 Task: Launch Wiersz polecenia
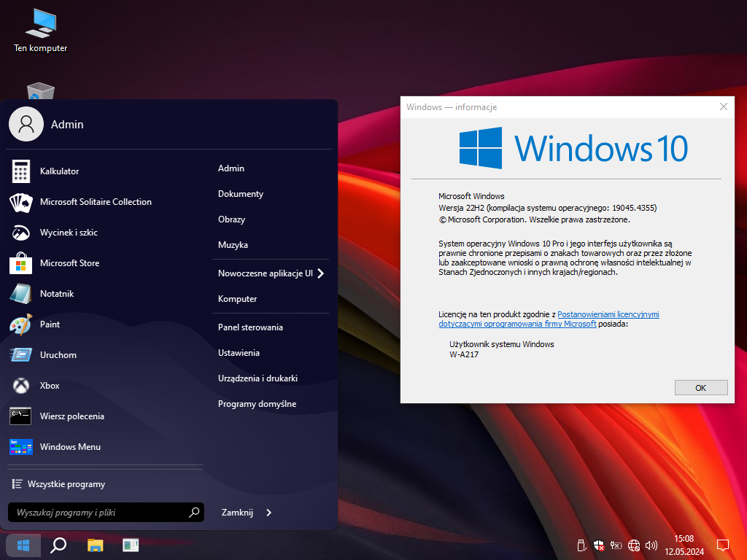[x=71, y=416]
